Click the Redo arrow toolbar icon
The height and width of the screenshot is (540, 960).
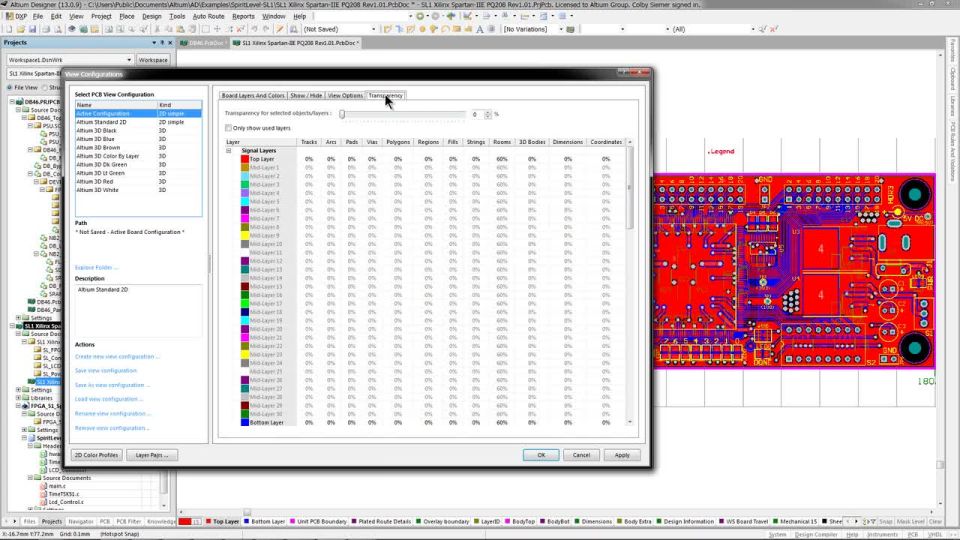coord(266,29)
